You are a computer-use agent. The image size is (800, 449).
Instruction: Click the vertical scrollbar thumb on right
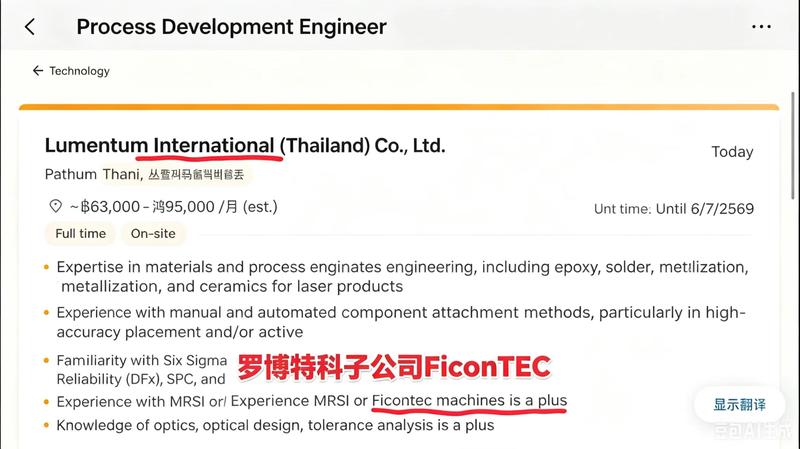792,145
